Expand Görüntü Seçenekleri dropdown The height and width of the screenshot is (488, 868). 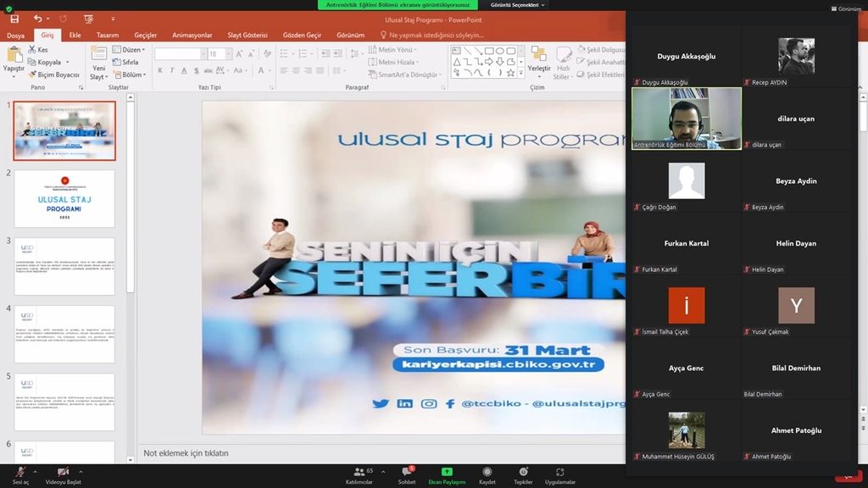tap(517, 4)
